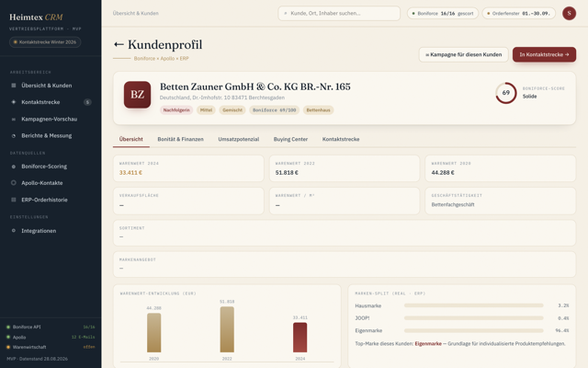Click the Mittel tag

pyautogui.click(x=206, y=110)
